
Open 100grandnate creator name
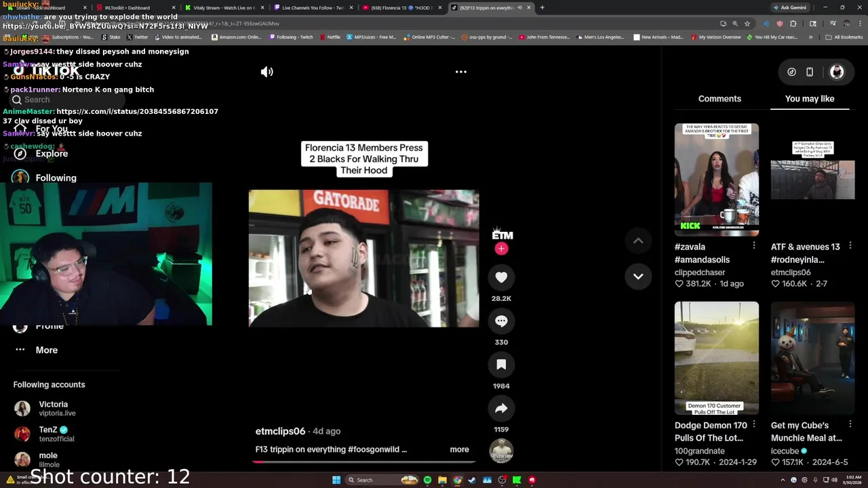[700, 451]
